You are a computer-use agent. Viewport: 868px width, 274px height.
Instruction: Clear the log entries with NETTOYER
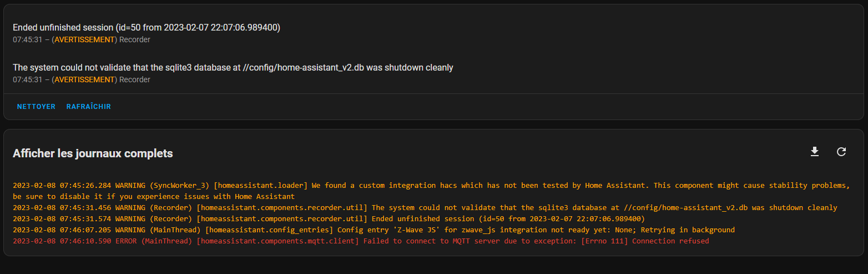pyautogui.click(x=36, y=106)
